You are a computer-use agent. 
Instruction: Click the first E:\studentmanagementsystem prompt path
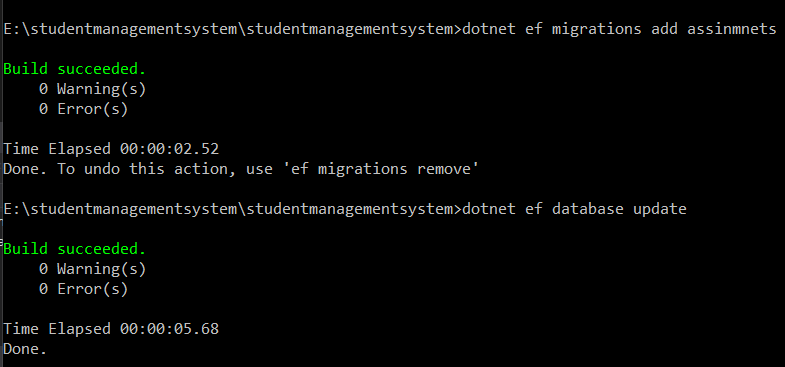(x=232, y=30)
